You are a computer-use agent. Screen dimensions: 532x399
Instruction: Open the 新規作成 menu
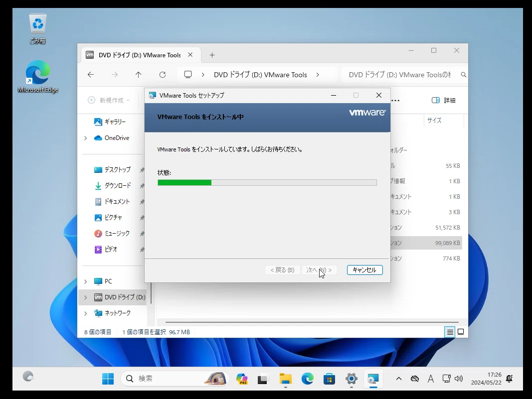(109, 100)
